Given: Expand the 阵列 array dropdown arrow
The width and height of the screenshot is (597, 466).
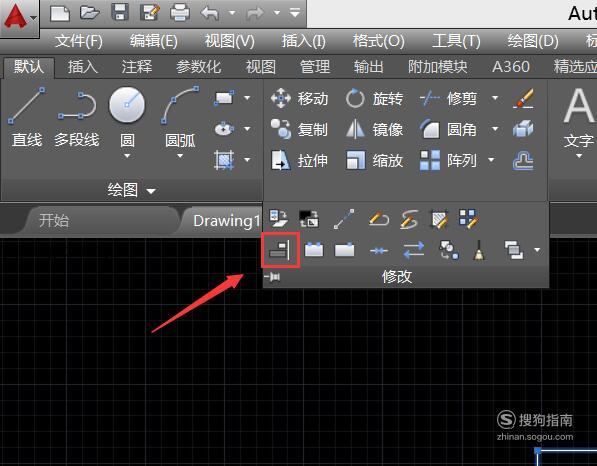Looking at the screenshot, I should click(x=491, y=160).
